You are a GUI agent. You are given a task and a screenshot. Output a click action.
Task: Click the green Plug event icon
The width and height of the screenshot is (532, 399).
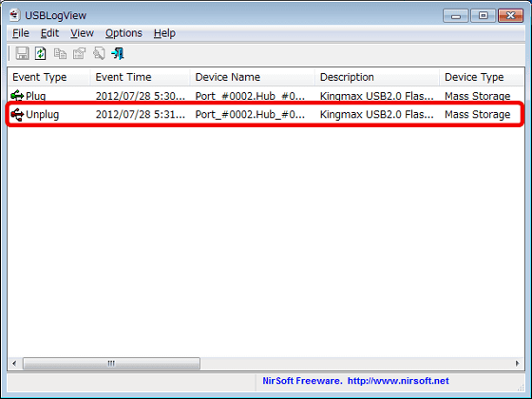click(17, 96)
